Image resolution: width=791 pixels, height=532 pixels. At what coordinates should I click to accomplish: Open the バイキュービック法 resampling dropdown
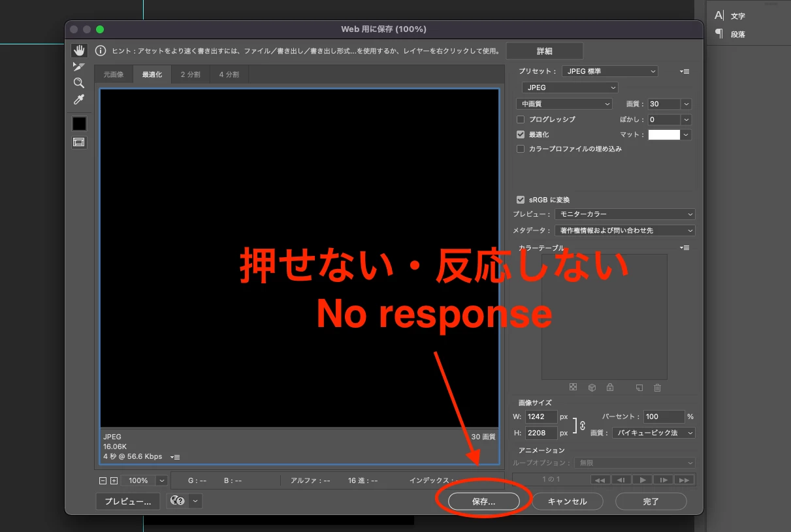point(653,433)
